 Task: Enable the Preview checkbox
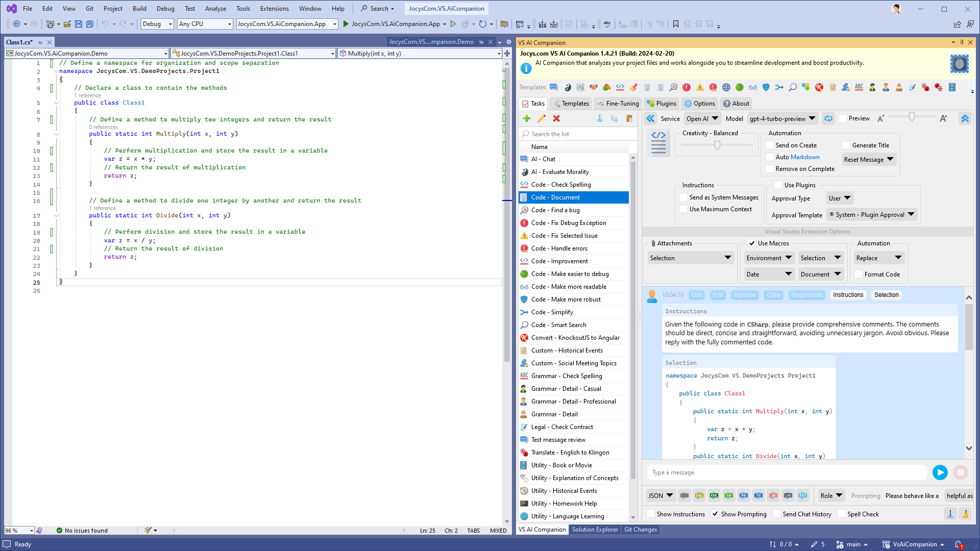tap(843, 118)
